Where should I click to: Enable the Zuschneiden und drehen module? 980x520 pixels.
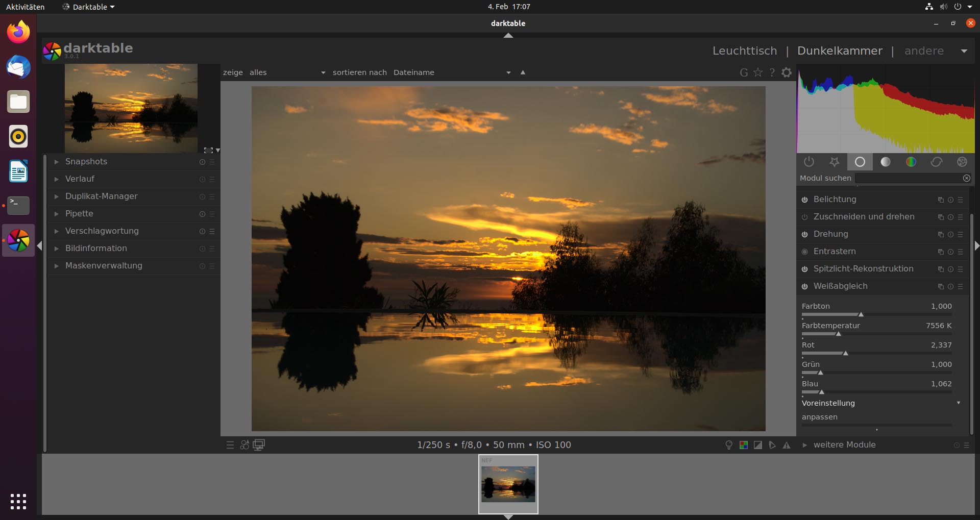pyautogui.click(x=804, y=217)
